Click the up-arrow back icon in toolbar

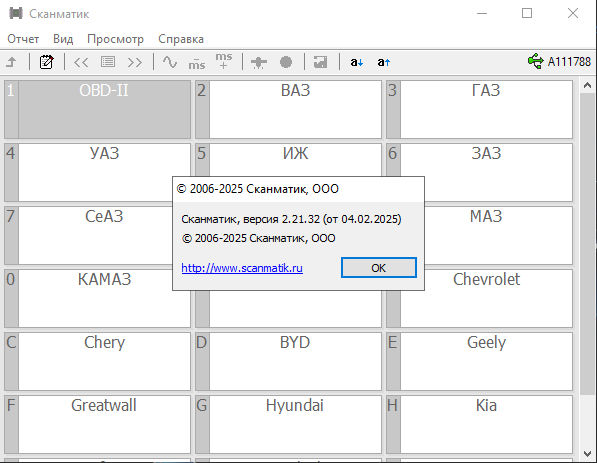coord(12,62)
